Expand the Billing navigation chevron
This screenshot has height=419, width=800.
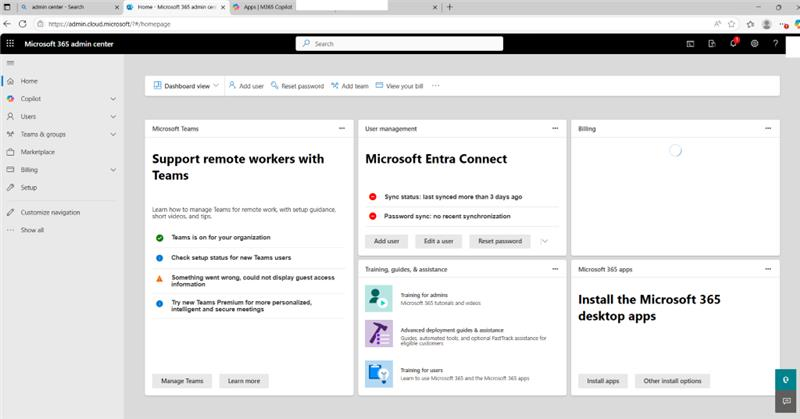[113, 170]
